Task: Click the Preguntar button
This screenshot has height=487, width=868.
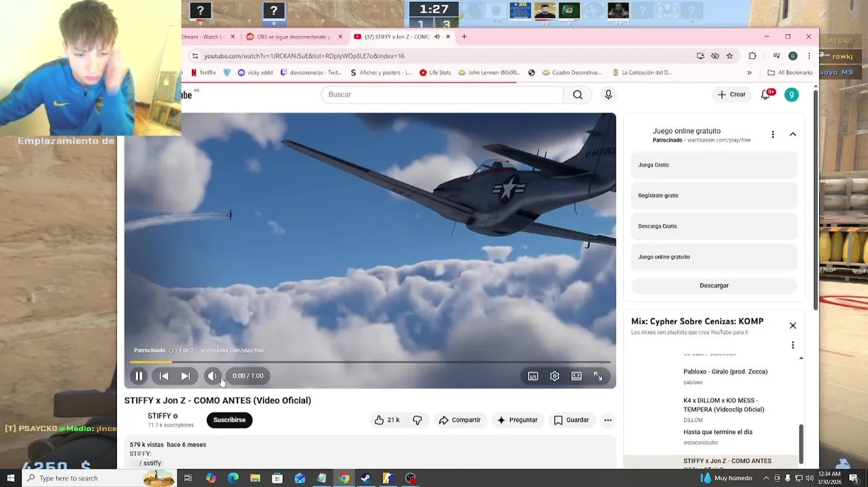Action: pos(517,420)
